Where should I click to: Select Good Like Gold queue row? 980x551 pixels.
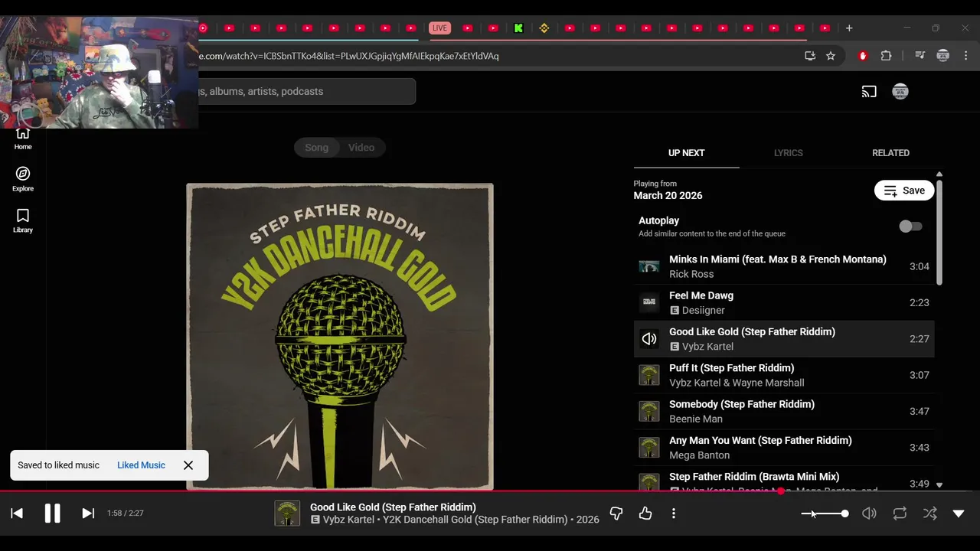[784, 339]
